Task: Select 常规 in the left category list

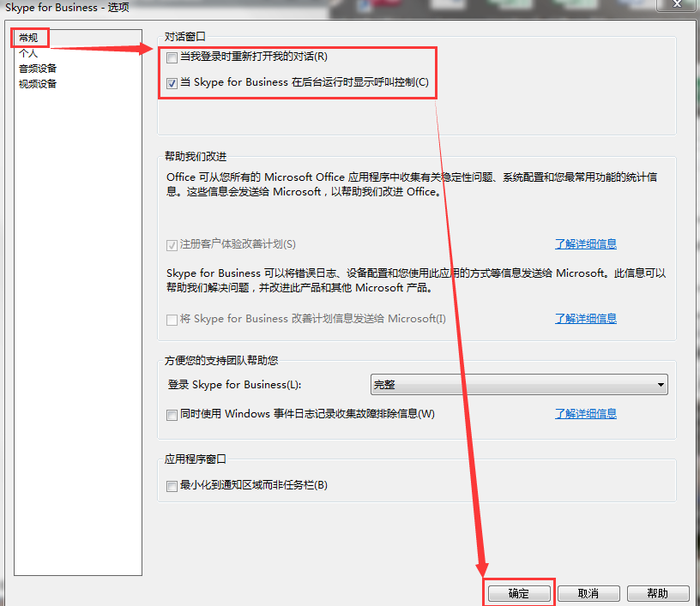Action: click(28, 38)
